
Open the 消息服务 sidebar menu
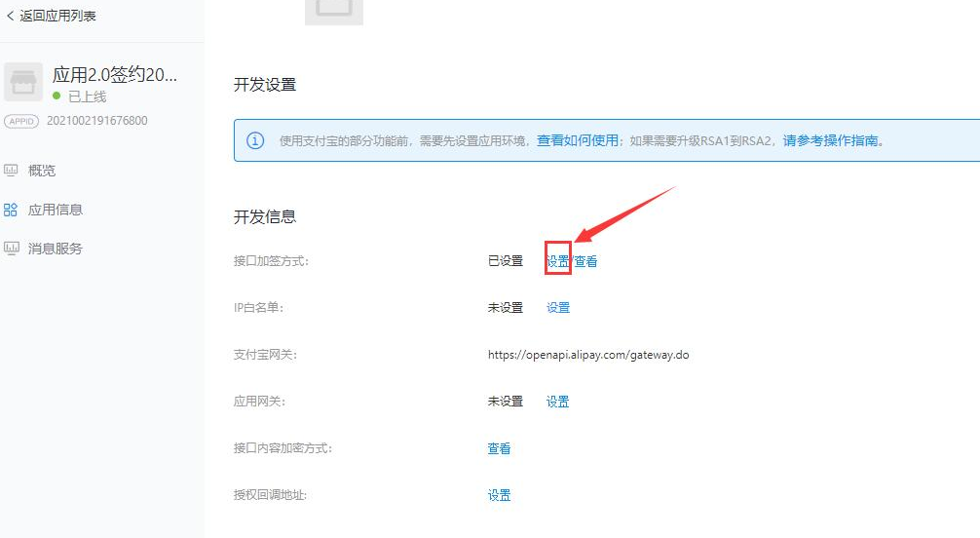pyautogui.click(x=55, y=249)
